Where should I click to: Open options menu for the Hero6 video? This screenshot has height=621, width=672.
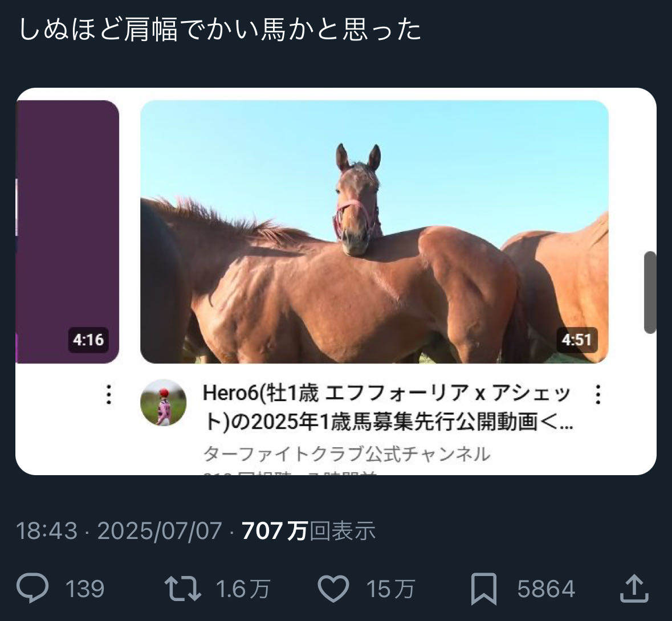pos(598,394)
